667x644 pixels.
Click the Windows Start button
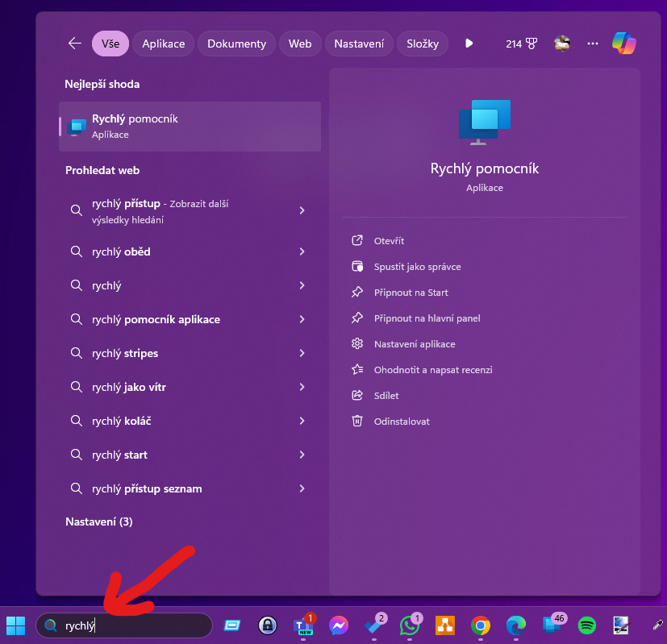click(16, 625)
